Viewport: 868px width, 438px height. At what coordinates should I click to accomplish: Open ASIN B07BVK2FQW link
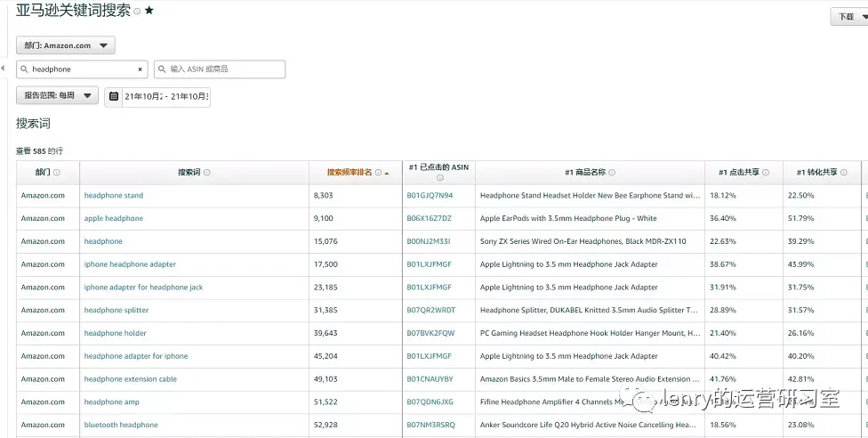point(430,333)
